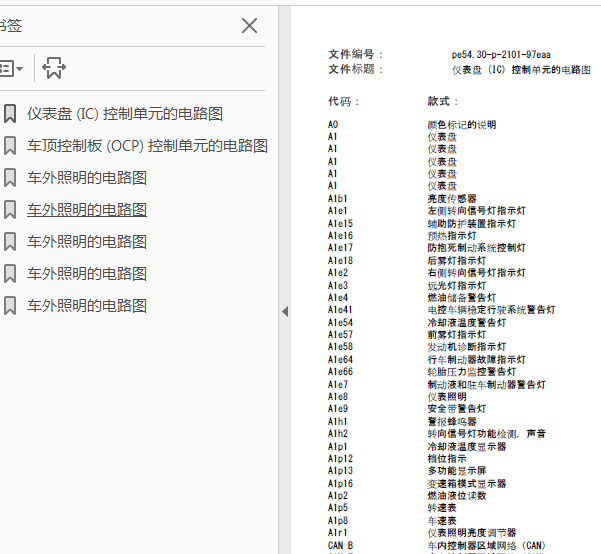This screenshot has width=601, height=554.
Task: Click the text 行车制动器故障指示灯
Action: click(476, 360)
